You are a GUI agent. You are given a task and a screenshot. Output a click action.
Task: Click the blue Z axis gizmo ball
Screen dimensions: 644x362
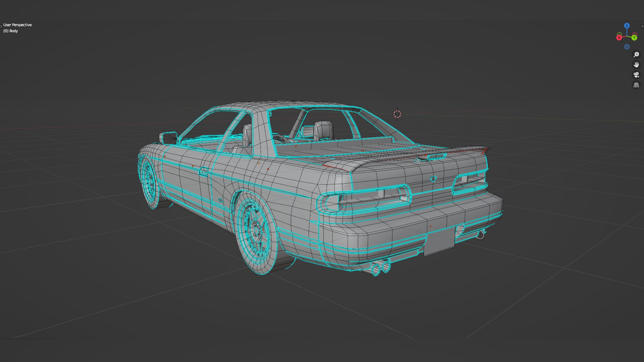point(627,26)
